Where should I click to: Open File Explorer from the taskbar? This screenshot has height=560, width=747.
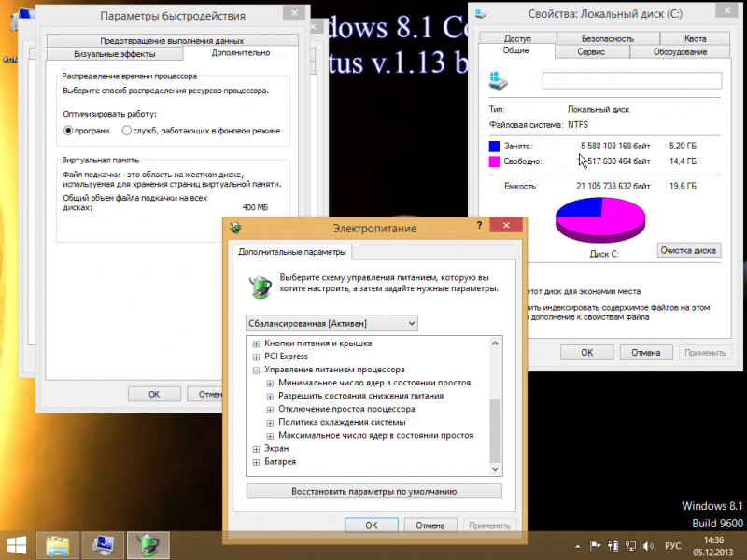pos(58,545)
